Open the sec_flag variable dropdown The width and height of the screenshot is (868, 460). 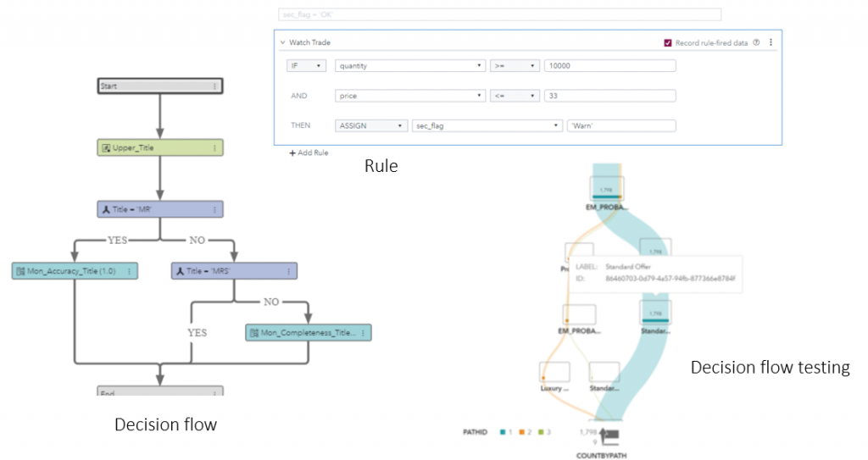487,125
